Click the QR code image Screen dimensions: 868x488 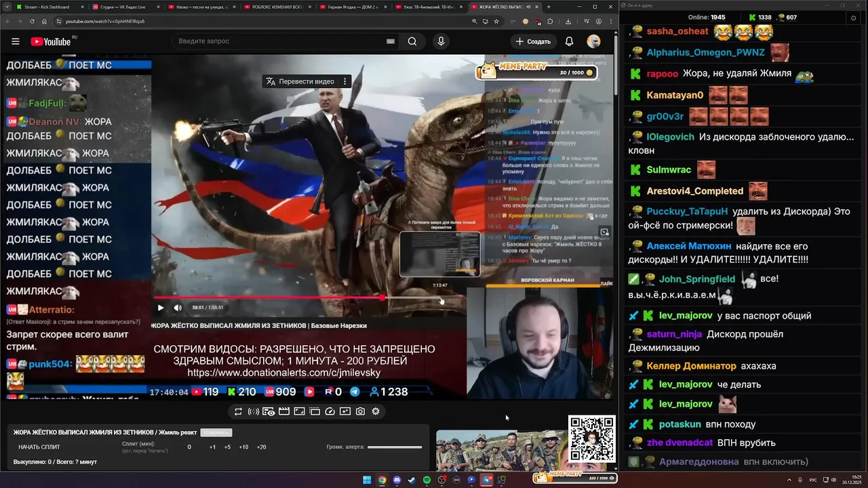pyautogui.click(x=591, y=439)
